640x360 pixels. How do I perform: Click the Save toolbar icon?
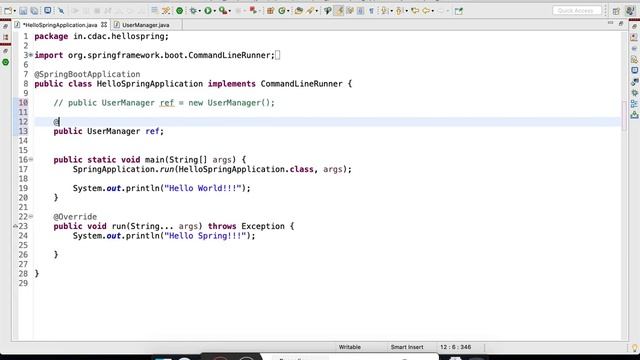pyautogui.click(x=23, y=11)
